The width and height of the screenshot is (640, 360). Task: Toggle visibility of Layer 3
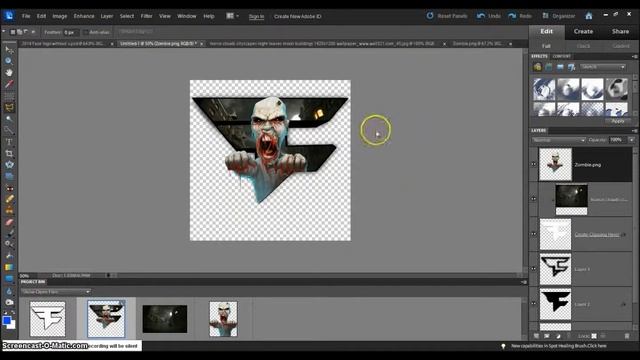click(x=533, y=269)
